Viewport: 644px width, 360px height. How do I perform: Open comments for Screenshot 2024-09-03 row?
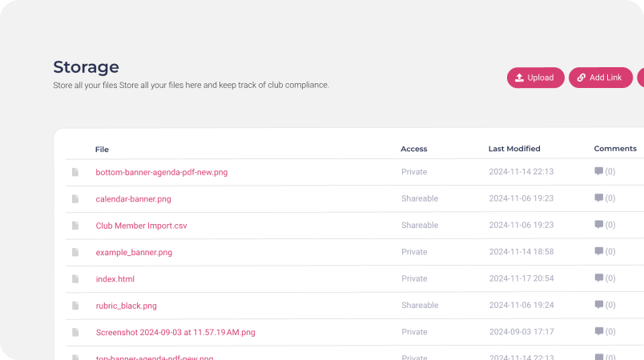click(x=605, y=331)
